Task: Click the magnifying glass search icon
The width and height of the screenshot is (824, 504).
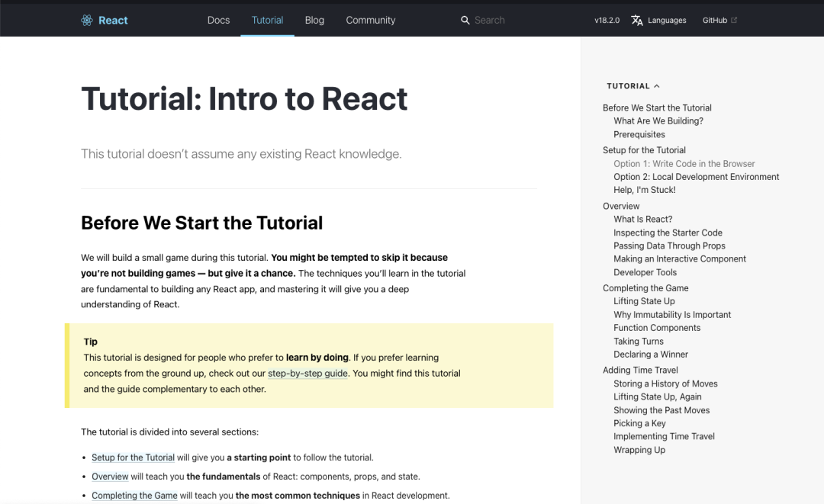Action: [x=465, y=20]
